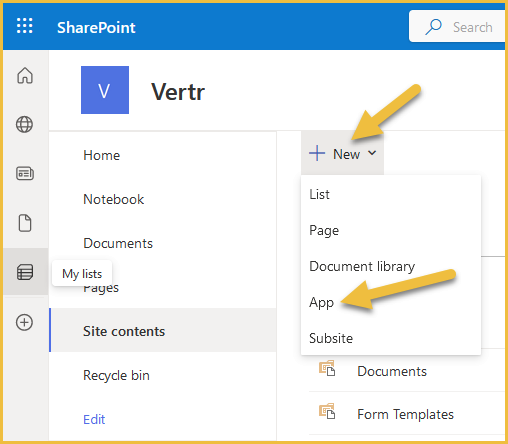The height and width of the screenshot is (444, 508).
Task: Open My sites globe icon
Action: point(24,124)
